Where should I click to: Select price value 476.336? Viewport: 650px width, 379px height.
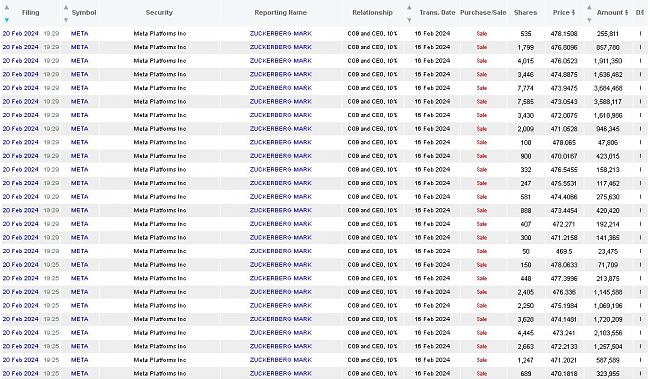564,292
